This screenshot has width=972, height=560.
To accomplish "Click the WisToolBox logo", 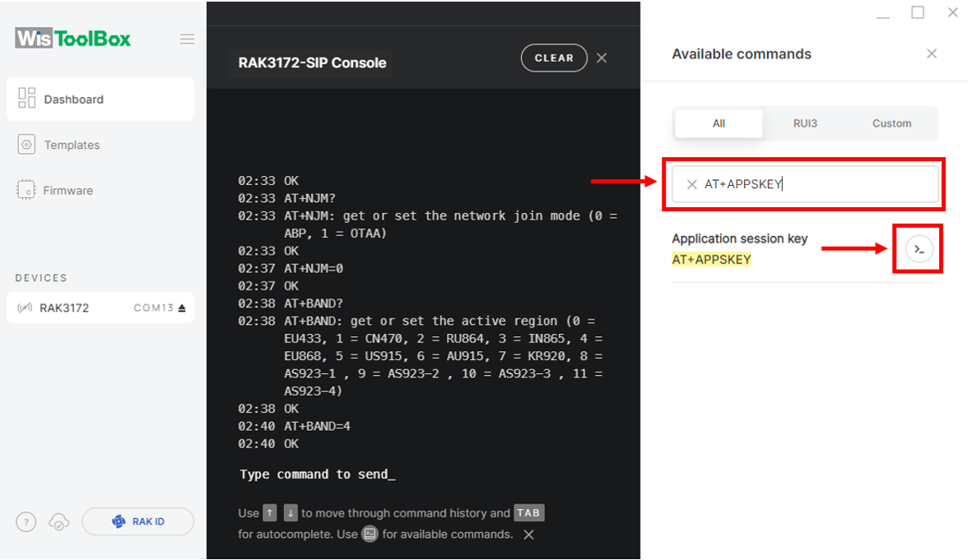I will point(73,39).
